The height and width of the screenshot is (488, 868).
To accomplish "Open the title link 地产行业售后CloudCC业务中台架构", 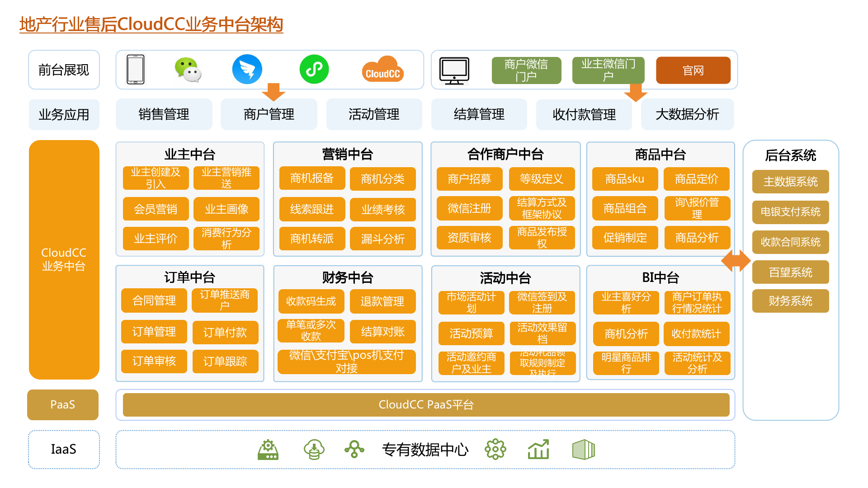I will coord(151,24).
